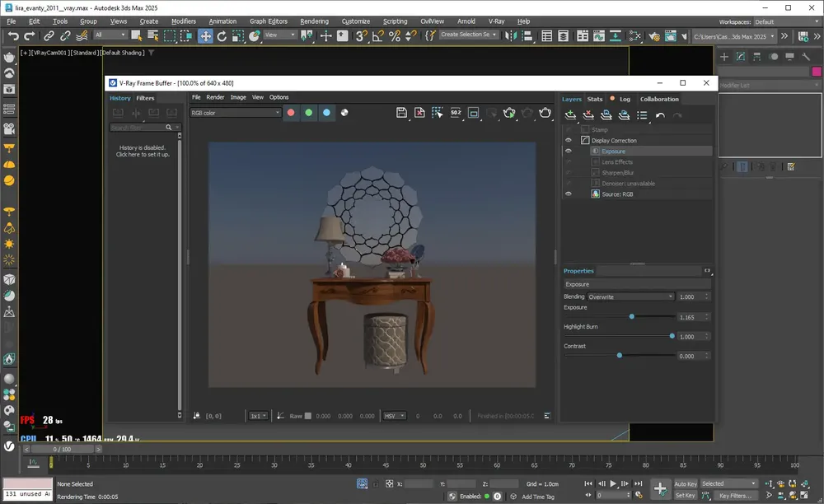
Task: Switch to the Stats tab
Action: coord(595,99)
